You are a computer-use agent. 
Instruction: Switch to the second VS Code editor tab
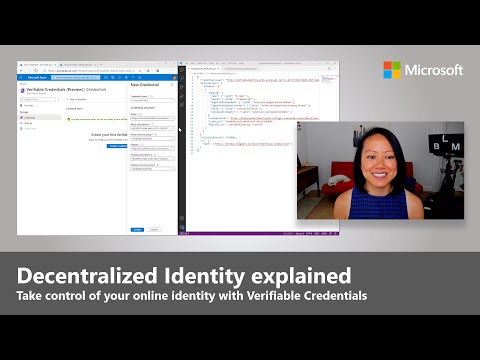coord(241,69)
